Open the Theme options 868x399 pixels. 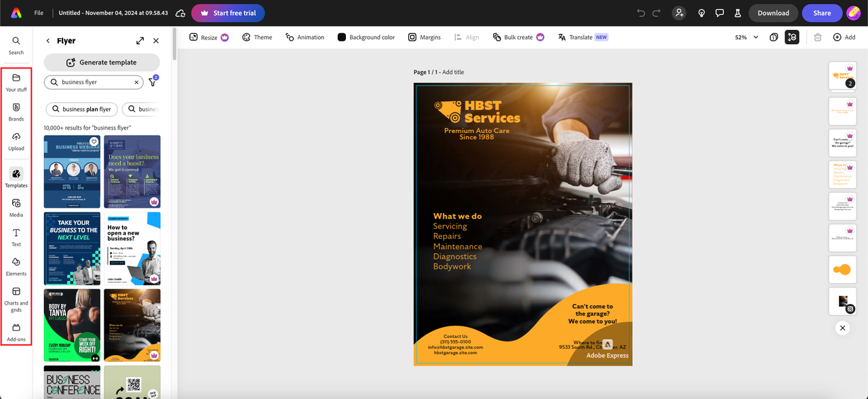[257, 37]
